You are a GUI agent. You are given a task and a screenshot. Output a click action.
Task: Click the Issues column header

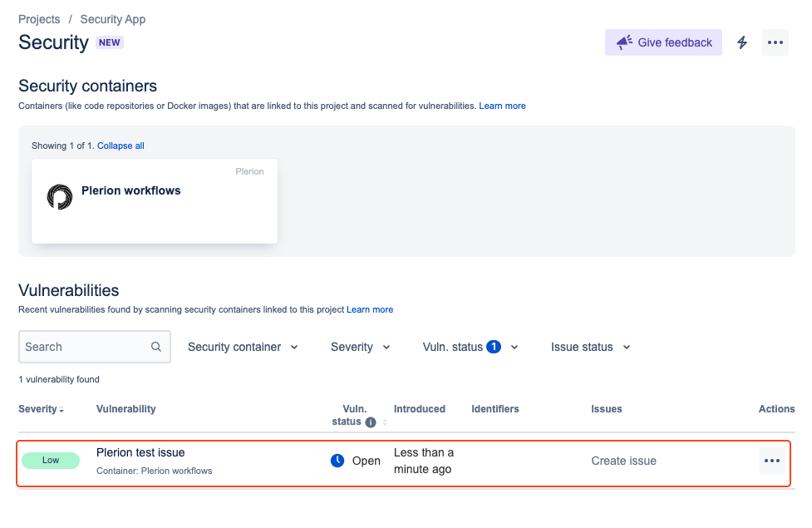[x=607, y=409]
